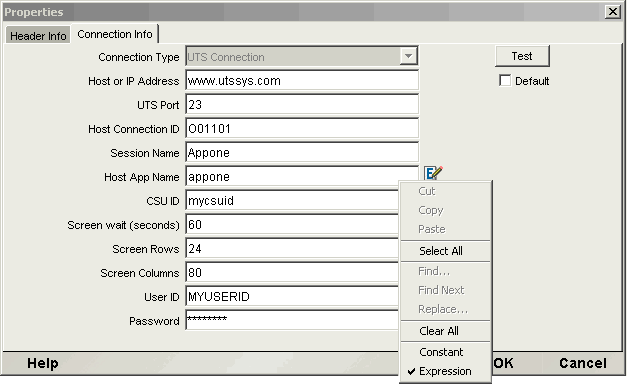Open the Connection Type dropdown arrow
The height and width of the screenshot is (384, 627).
pyautogui.click(x=408, y=56)
